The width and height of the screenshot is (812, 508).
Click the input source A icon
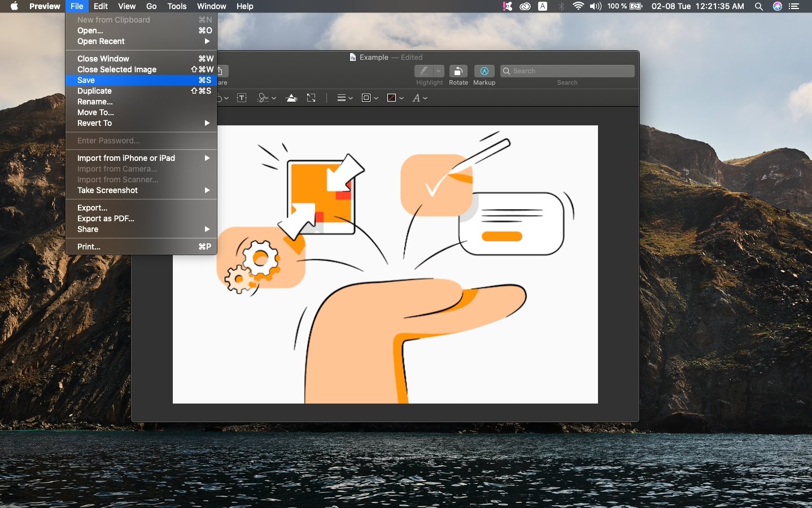(543, 6)
